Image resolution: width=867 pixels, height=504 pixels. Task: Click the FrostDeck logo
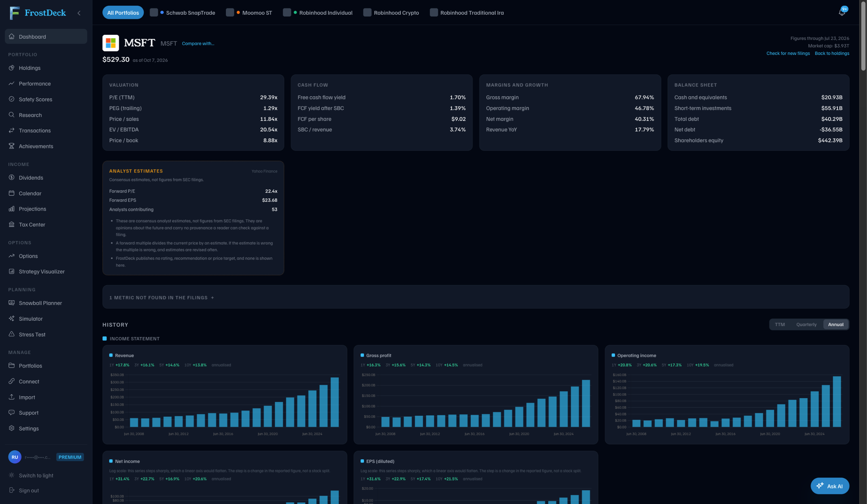[x=38, y=13]
